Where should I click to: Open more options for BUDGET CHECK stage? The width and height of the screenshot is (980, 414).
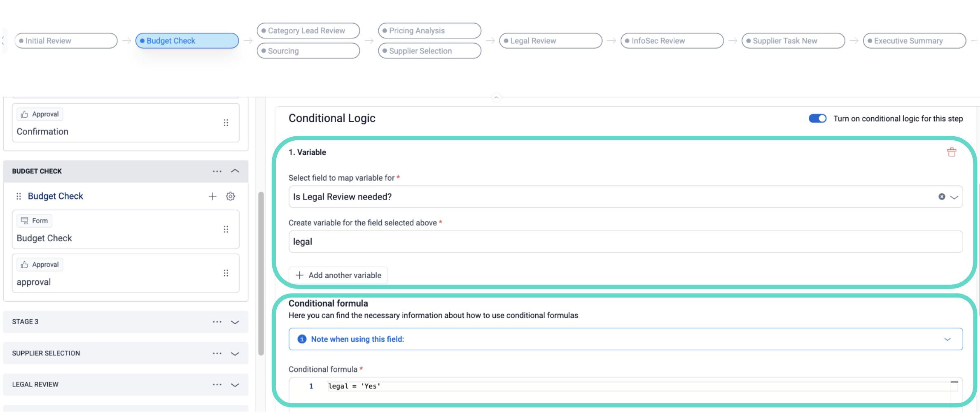(217, 171)
